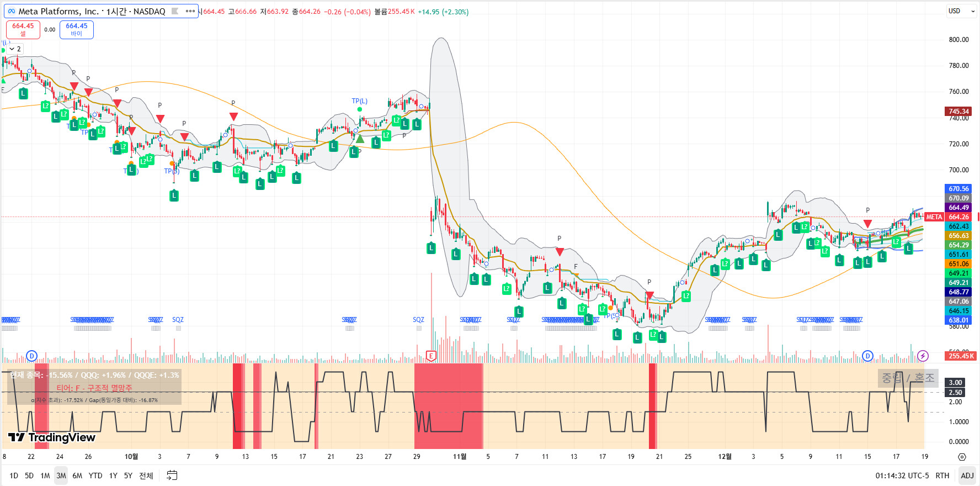
Task: Click the red 255.45K volume label
Action: coord(961,356)
